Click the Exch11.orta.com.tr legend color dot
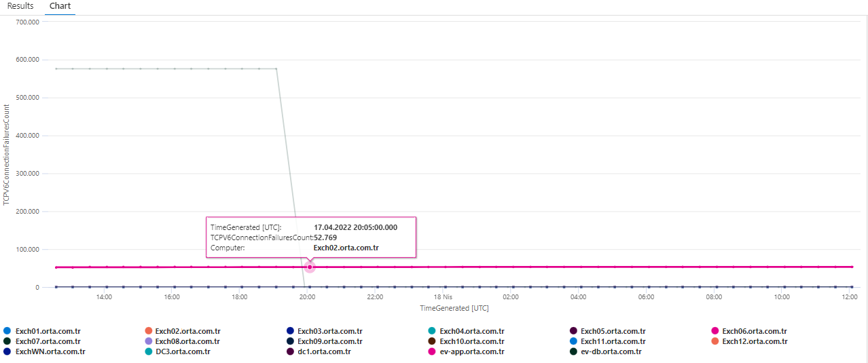The image size is (868, 363). tap(573, 341)
